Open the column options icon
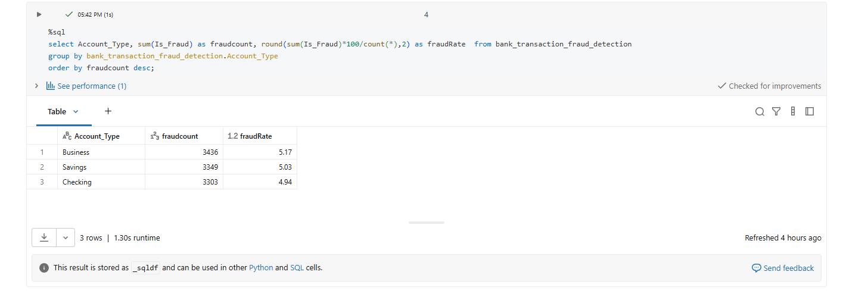868x303 pixels. 793,111
